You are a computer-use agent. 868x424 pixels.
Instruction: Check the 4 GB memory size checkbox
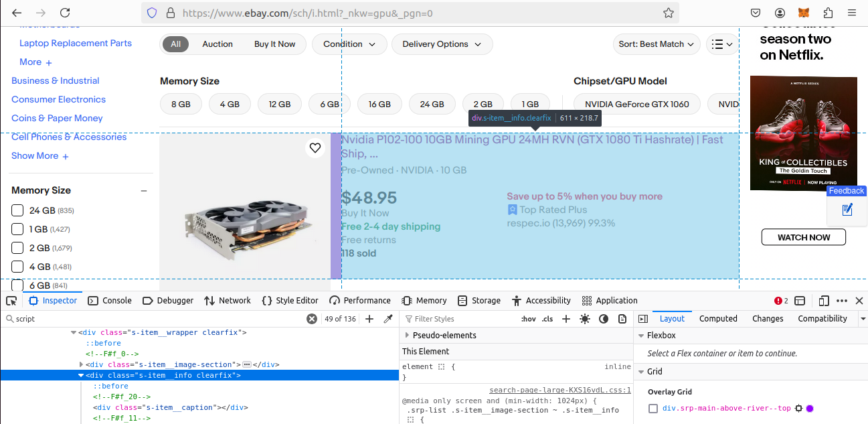coord(17,267)
